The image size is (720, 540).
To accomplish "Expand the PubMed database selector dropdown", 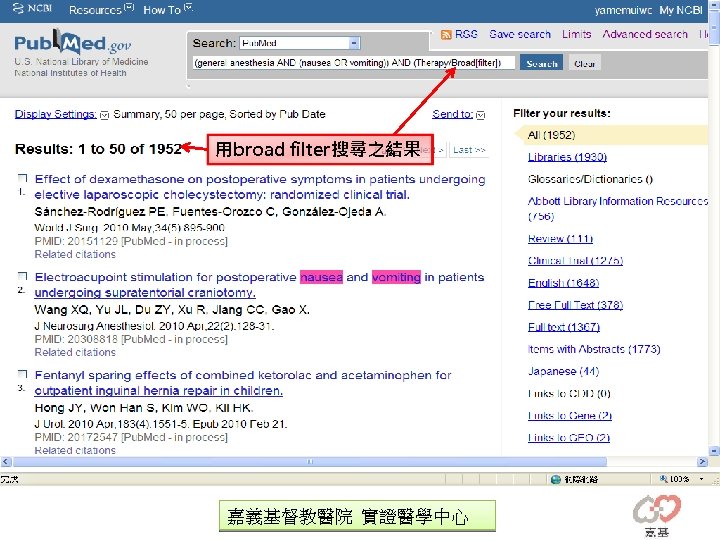I will pos(354,43).
